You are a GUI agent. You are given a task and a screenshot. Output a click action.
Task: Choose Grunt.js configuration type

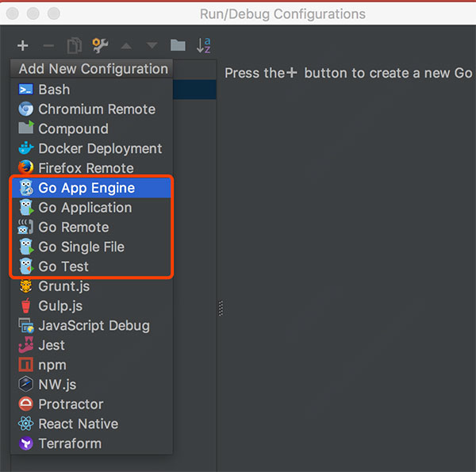click(x=91, y=286)
